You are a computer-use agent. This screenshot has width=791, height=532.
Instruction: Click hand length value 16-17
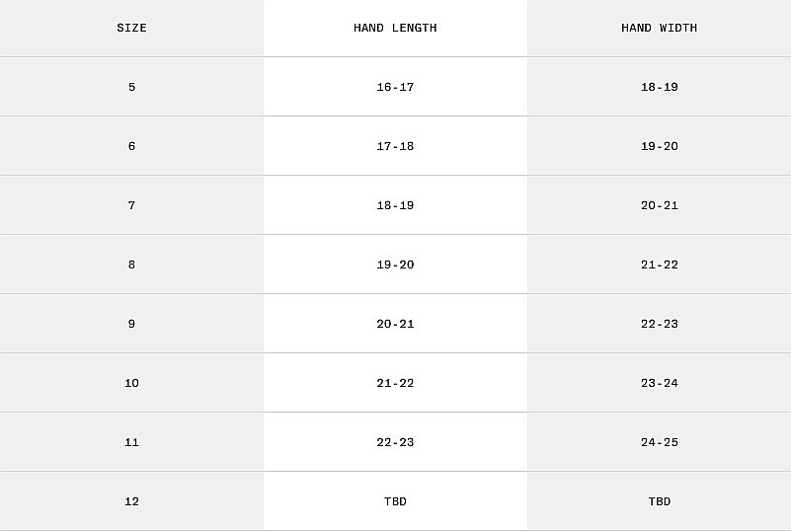tap(395, 87)
